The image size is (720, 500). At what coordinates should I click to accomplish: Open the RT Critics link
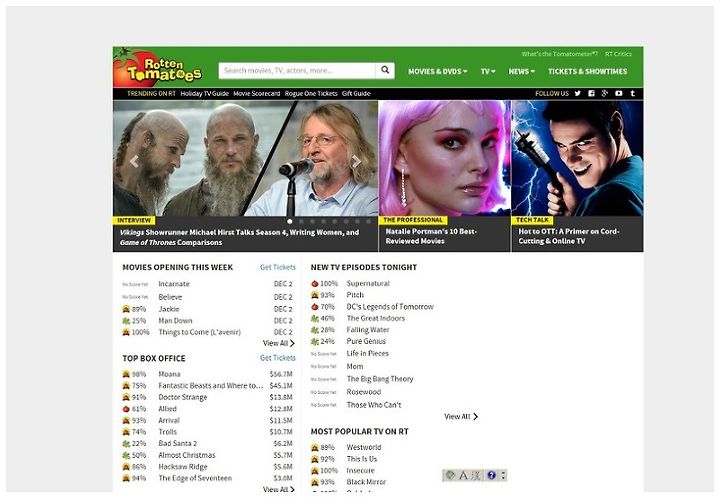[618, 54]
